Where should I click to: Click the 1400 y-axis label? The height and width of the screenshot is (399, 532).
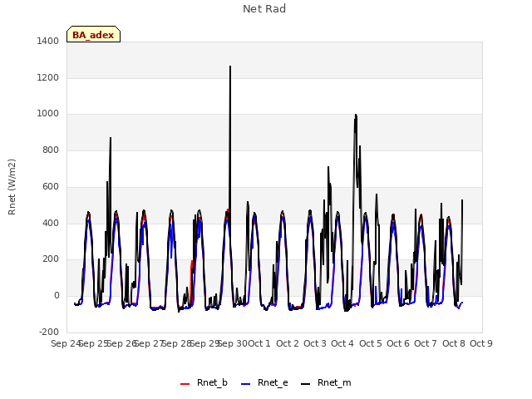(48, 41)
